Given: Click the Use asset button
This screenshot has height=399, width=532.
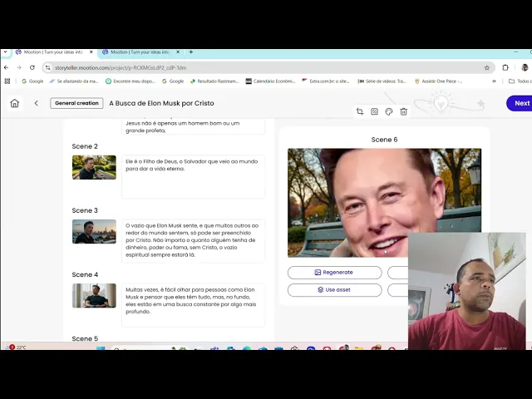Looking at the screenshot, I should click(x=334, y=290).
